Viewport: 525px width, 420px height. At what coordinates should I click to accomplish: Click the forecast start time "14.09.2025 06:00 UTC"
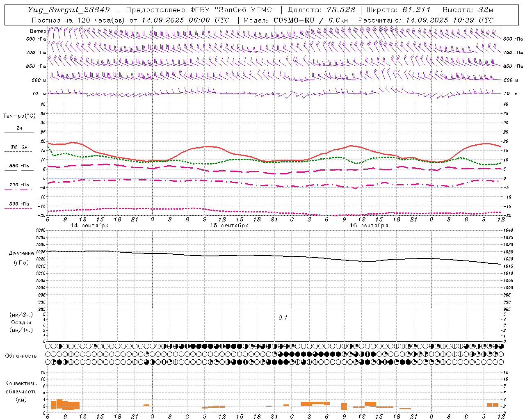185,20
